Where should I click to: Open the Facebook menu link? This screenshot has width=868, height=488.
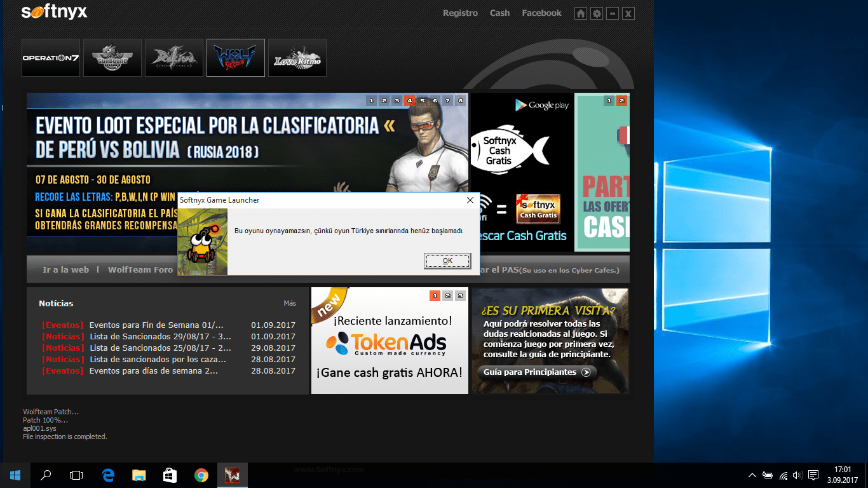[541, 13]
